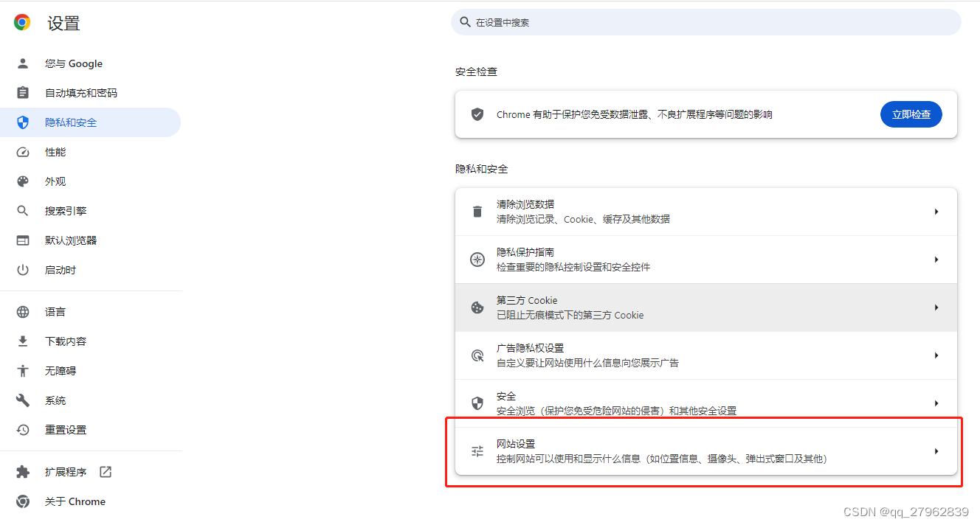Click the reset clock icon for 重置设置
The width and height of the screenshot is (980, 525).
pyautogui.click(x=23, y=430)
